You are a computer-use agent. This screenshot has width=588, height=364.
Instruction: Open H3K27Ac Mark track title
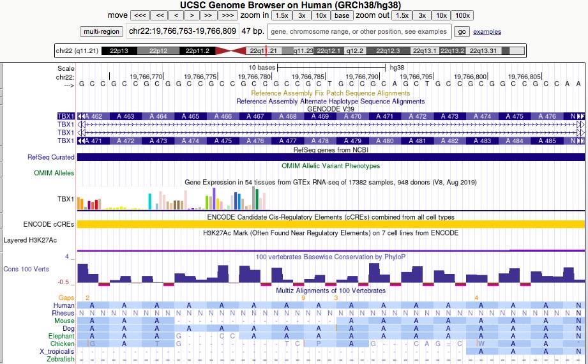pos(330,233)
